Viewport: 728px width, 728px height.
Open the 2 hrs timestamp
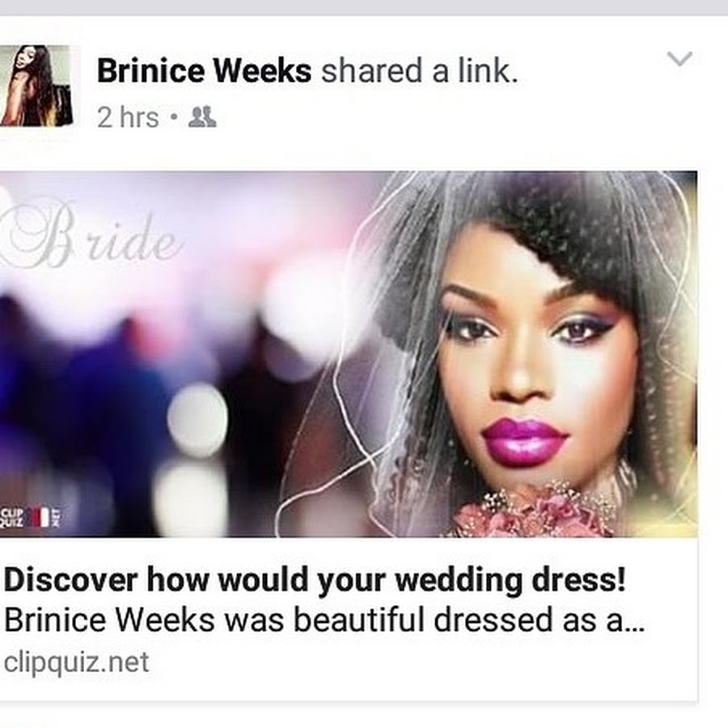click(x=128, y=117)
